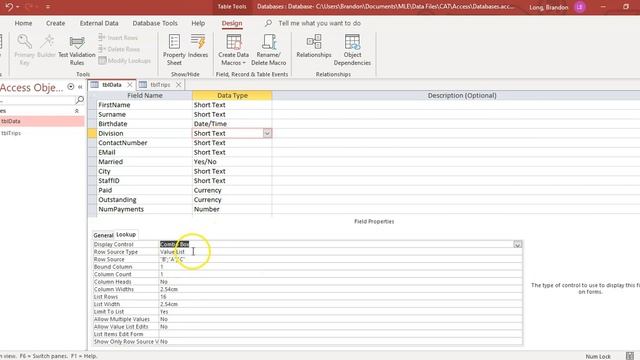Click the Primary Key icon
640x360 pixels.
[24, 49]
